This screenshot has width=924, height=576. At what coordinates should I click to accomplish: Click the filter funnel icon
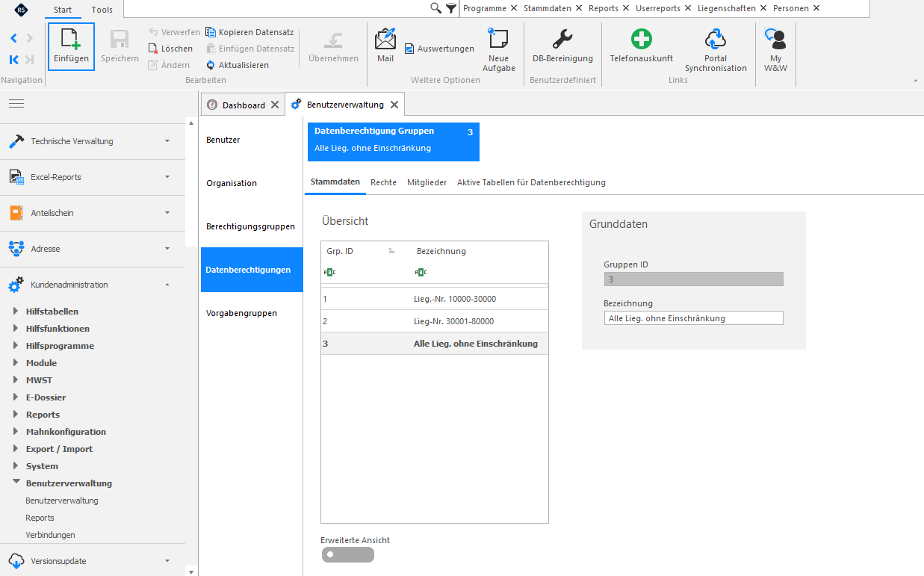pos(451,8)
